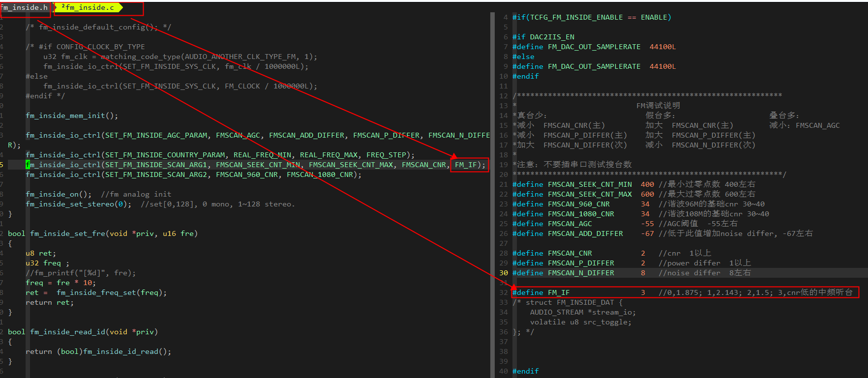
Task: Click the #if DAC2IIS_EN line
Action: tap(543, 37)
